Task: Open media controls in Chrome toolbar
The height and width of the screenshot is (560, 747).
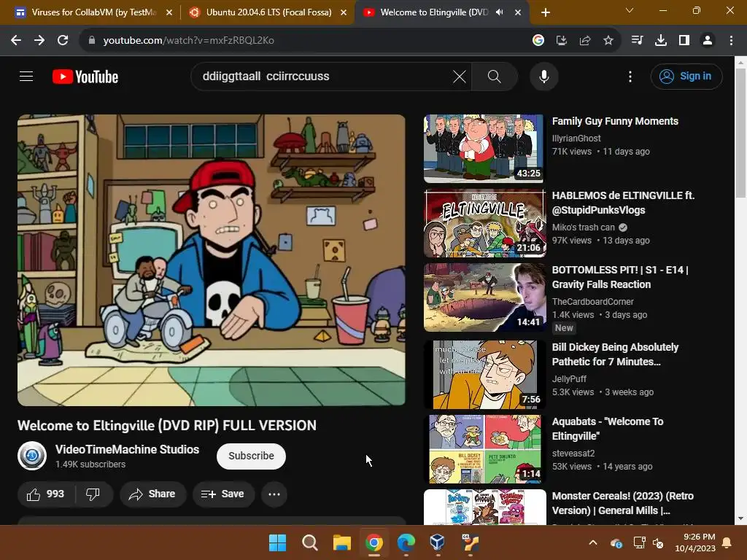Action: point(637,41)
